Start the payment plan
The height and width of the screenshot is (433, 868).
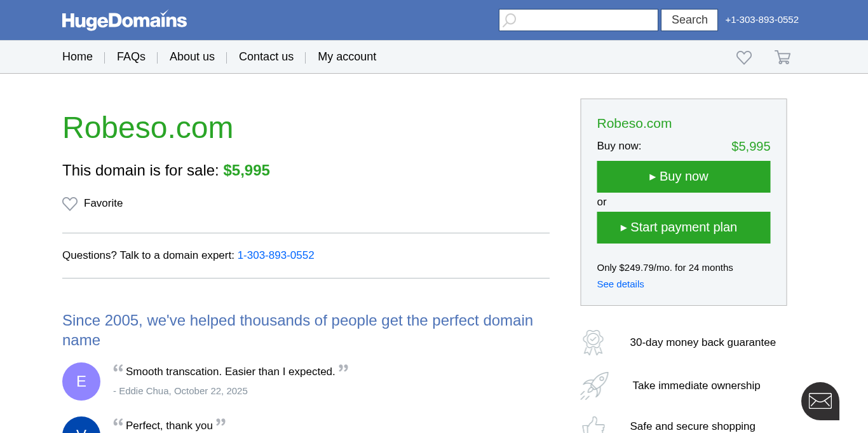coord(683,228)
